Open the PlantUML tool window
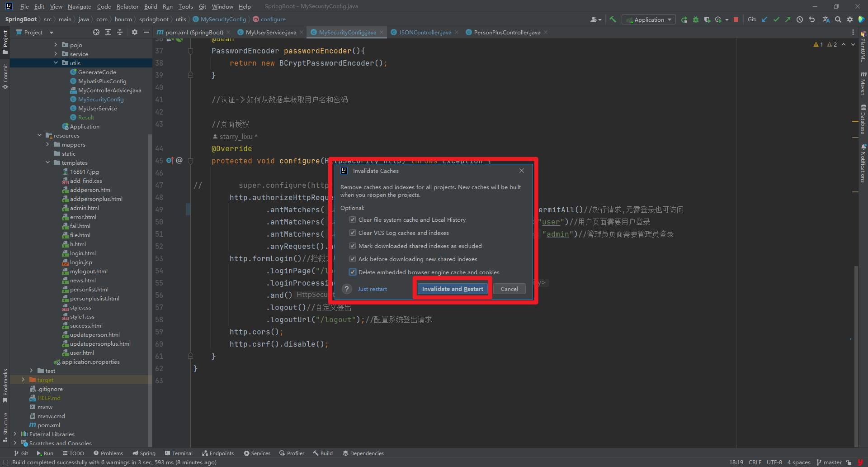The width and height of the screenshot is (868, 467). [x=863, y=46]
